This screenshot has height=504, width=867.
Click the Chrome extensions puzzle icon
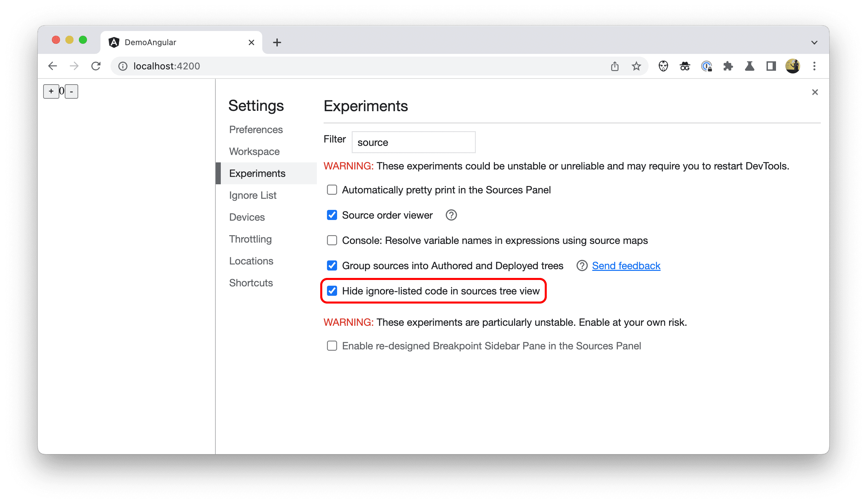point(728,66)
